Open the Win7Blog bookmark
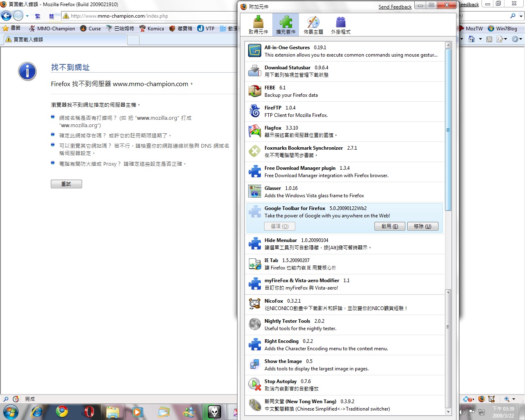 point(502,28)
